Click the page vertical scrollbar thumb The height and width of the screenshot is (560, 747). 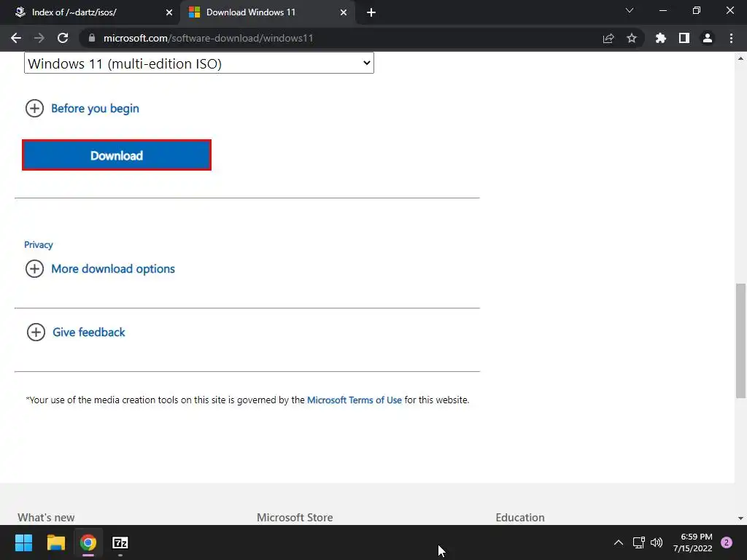pyautogui.click(x=740, y=341)
